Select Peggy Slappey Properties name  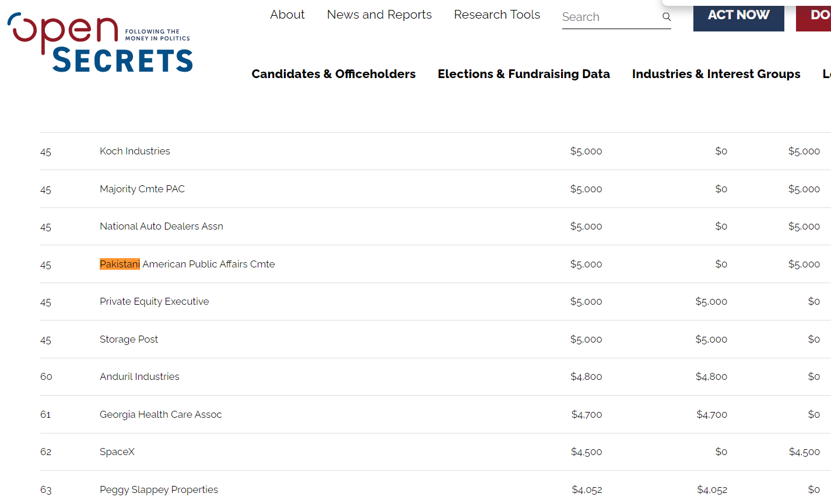[159, 489]
